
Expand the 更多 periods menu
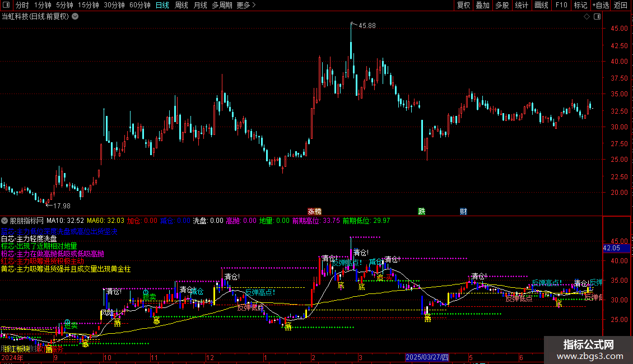pyautogui.click(x=246, y=5)
